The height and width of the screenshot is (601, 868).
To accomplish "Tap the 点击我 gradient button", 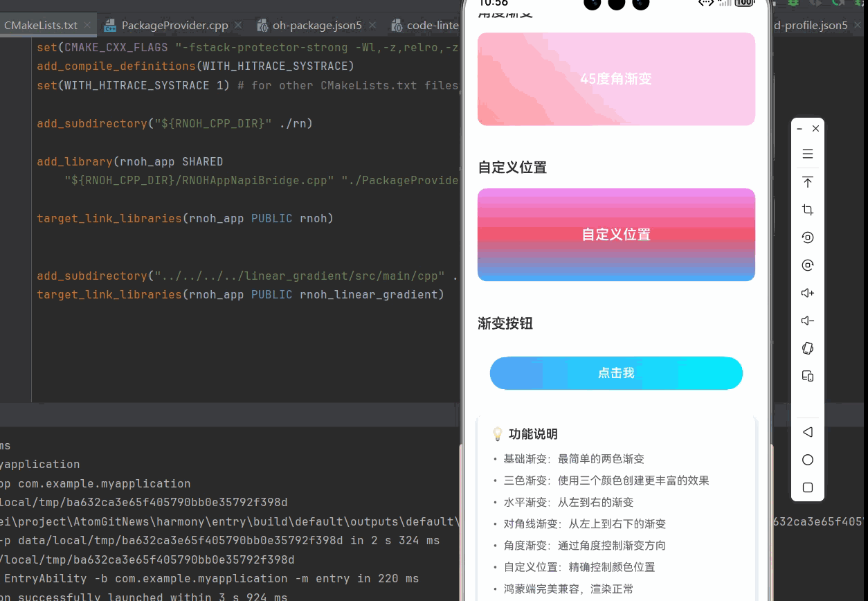I will pos(615,373).
